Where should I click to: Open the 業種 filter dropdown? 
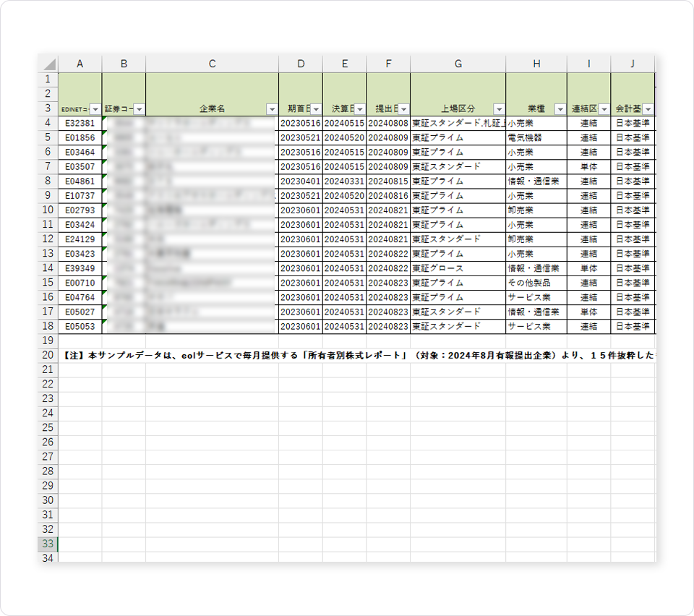(560, 109)
